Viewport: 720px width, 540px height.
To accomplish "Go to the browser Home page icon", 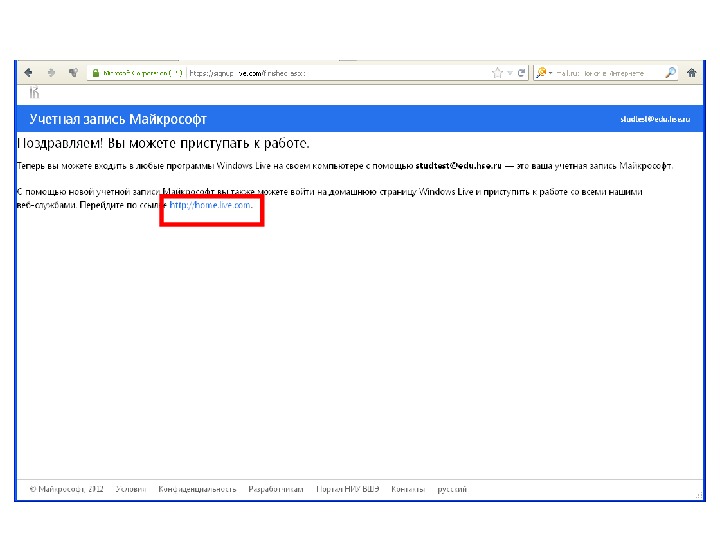I will (x=692, y=73).
